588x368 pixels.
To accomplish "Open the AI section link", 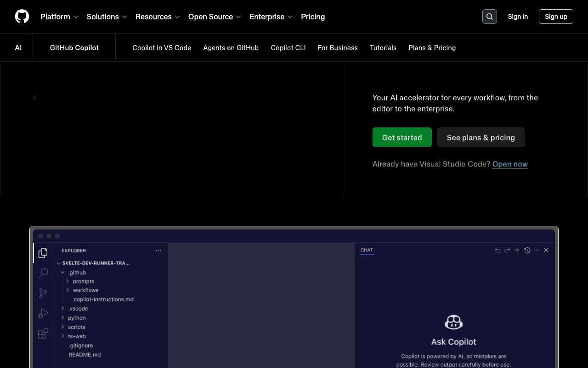I will (18, 48).
